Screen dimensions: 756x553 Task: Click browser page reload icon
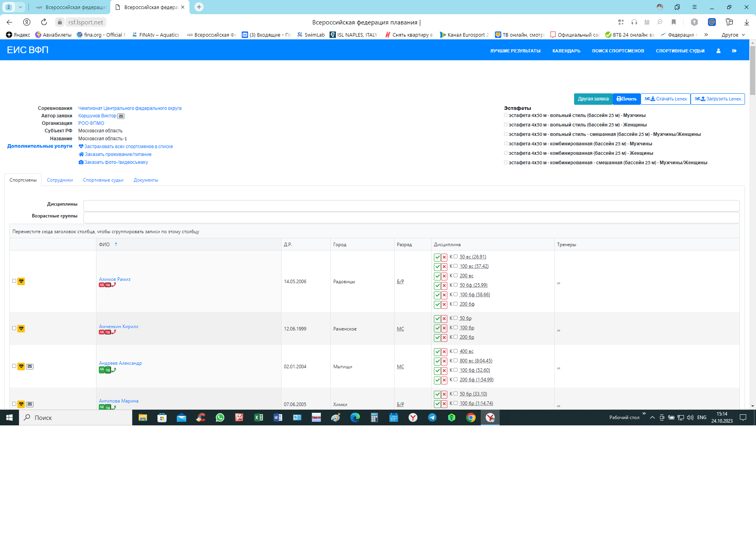click(x=44, y=22)
